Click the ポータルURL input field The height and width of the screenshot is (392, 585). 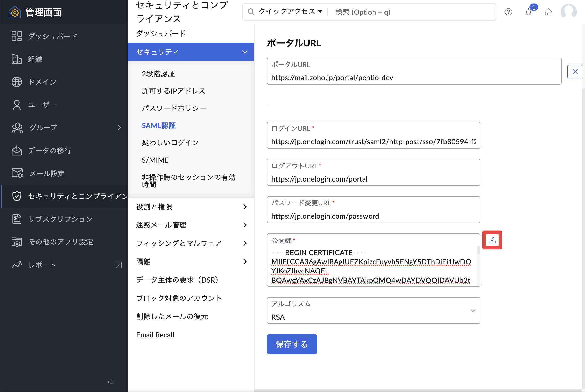tap(414, 71)
